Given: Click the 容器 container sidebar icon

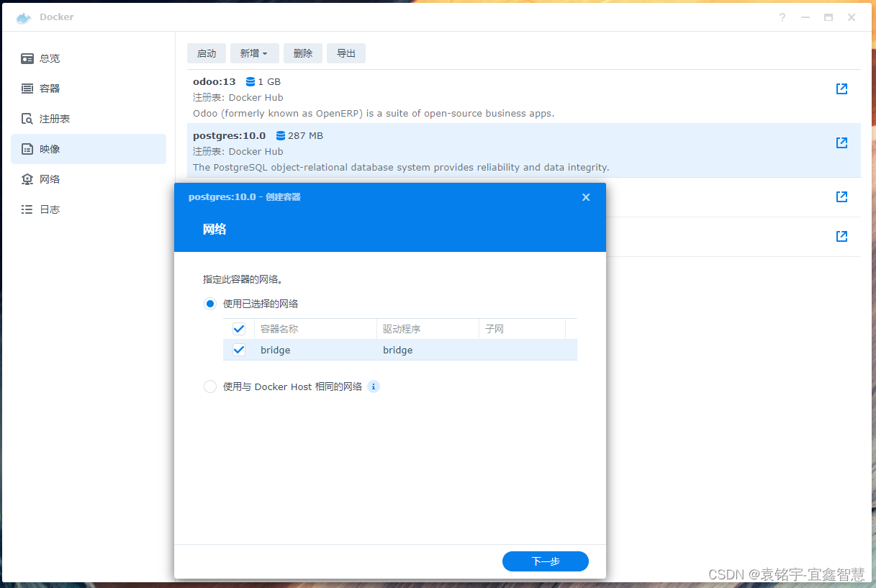Looking at the screenshot, I should 27,89.
